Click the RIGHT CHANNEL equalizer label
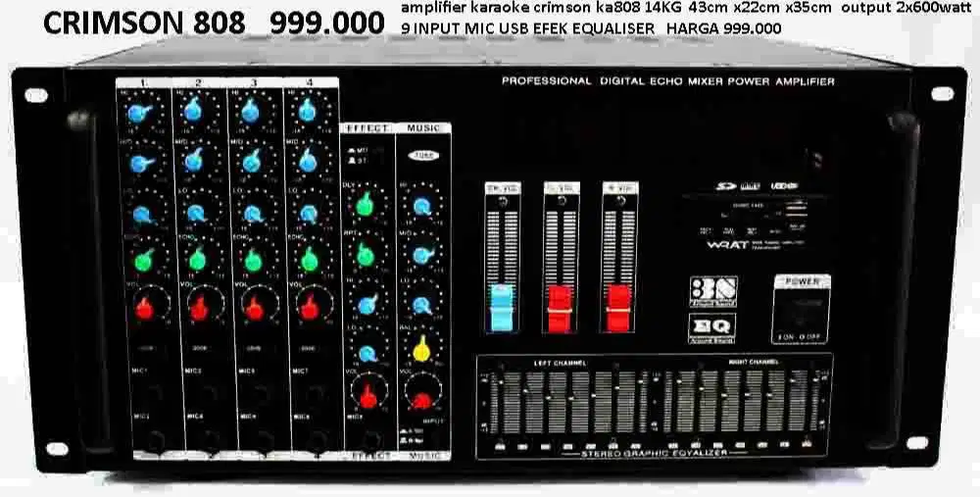Screen dimensions: 980x497 click(x=754, y=362)
